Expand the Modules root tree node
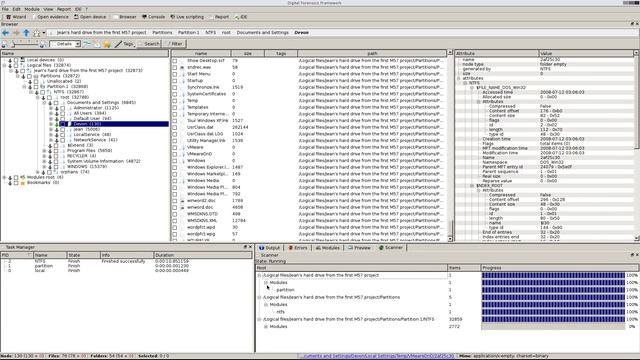 4,177
